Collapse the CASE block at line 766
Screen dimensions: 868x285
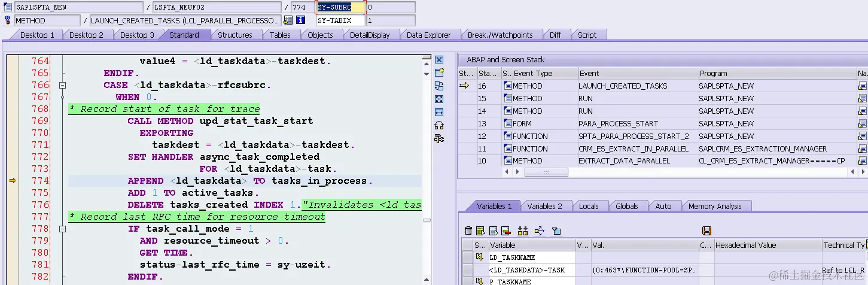(62, 85)
